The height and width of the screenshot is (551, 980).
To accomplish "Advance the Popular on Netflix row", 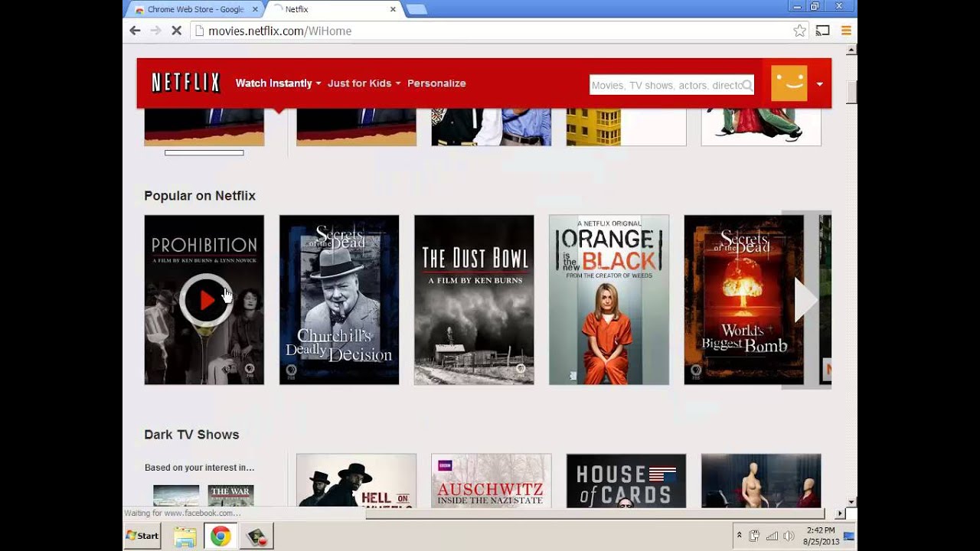I will (x=806, y=300).
